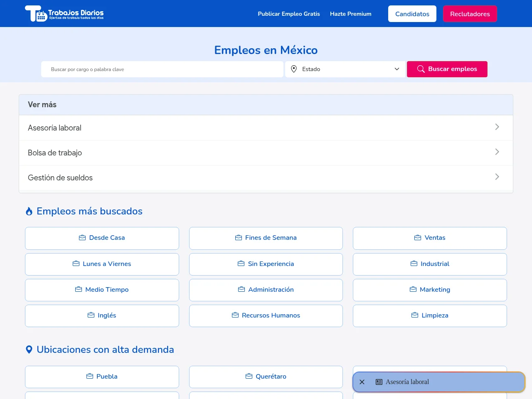Click the briefcase icon next to Recursos Humanos
Image resolution: width=532 pixels, height=399 pixels.
[235, 315]
